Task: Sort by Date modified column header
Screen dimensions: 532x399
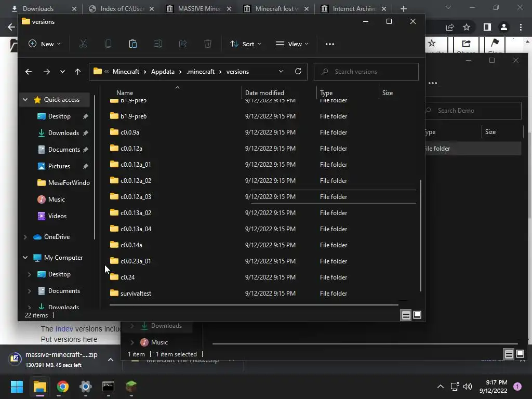Action: tap(264, 92)
